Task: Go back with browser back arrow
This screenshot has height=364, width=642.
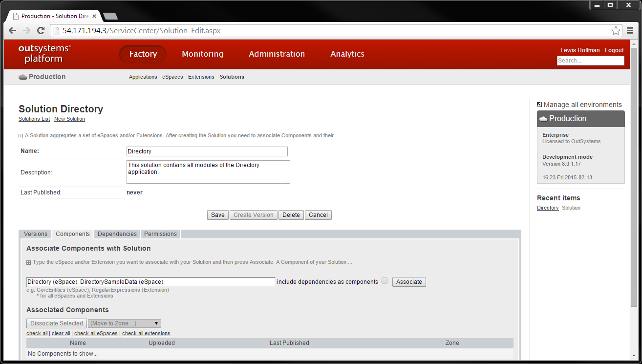Action: (x=13, y=30)
